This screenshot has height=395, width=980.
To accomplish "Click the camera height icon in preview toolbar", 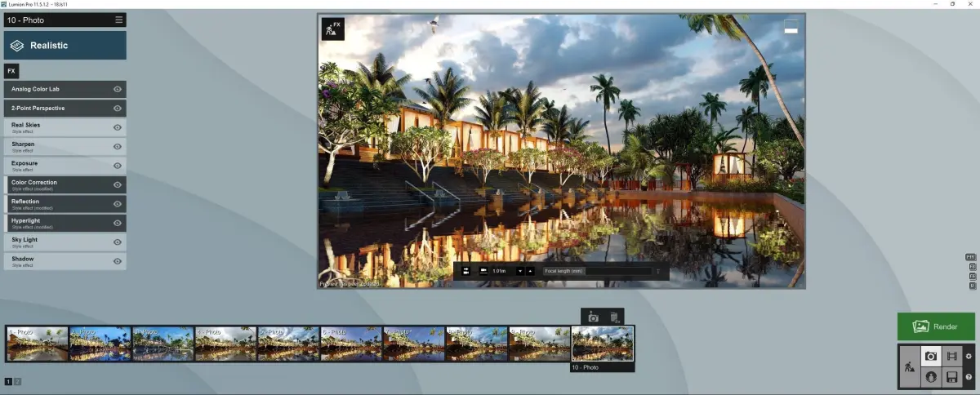I will [483, 271].
